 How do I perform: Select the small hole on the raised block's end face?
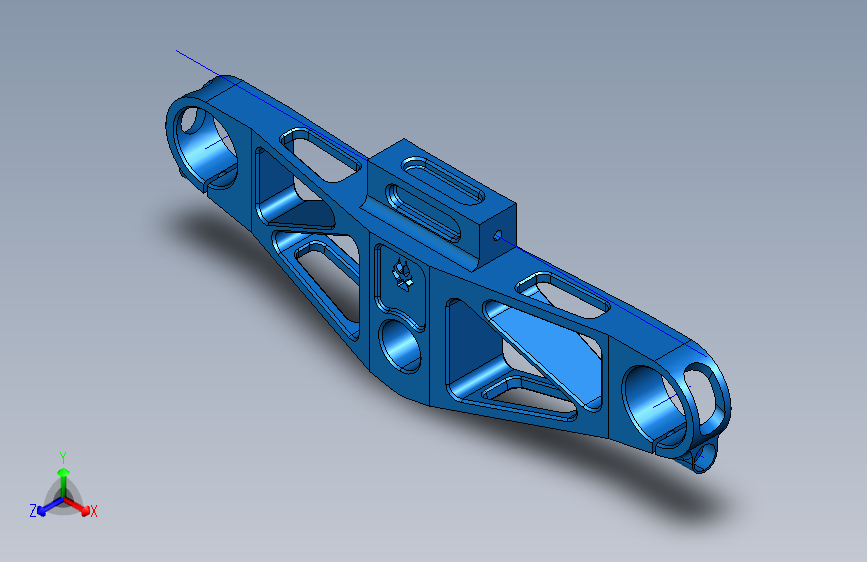tap(498, 236)
